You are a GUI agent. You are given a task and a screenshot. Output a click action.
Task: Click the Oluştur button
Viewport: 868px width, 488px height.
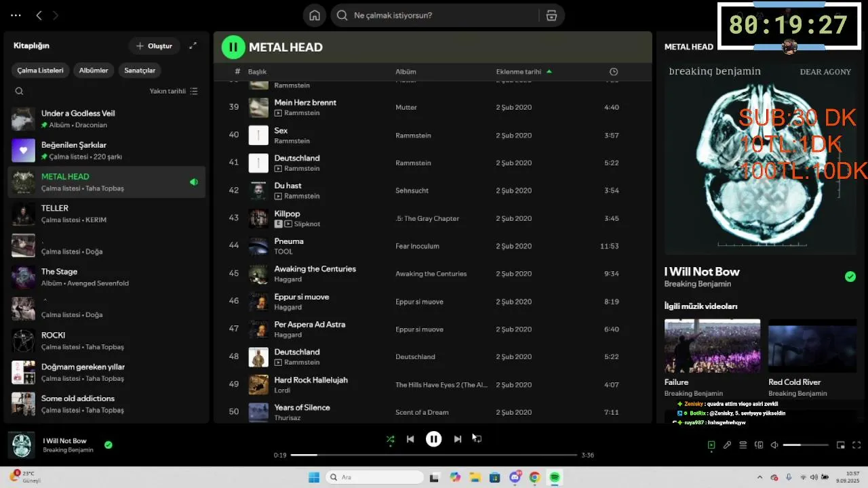[154, 46]
